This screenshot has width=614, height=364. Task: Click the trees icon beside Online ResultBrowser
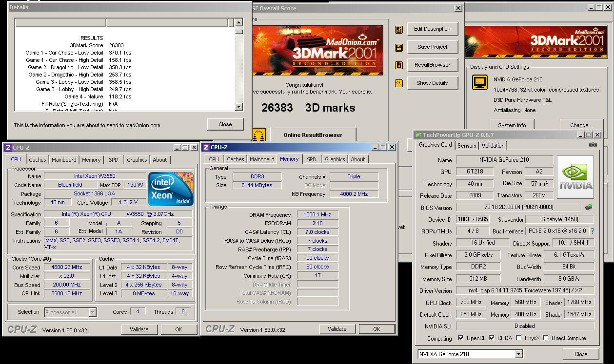click(x=259, y=135)
